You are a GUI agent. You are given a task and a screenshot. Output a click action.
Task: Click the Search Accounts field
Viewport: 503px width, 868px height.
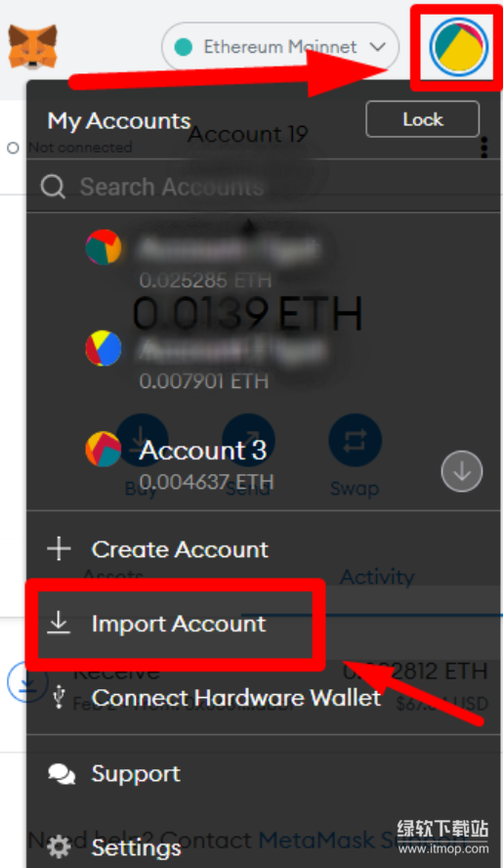point(264,187)
